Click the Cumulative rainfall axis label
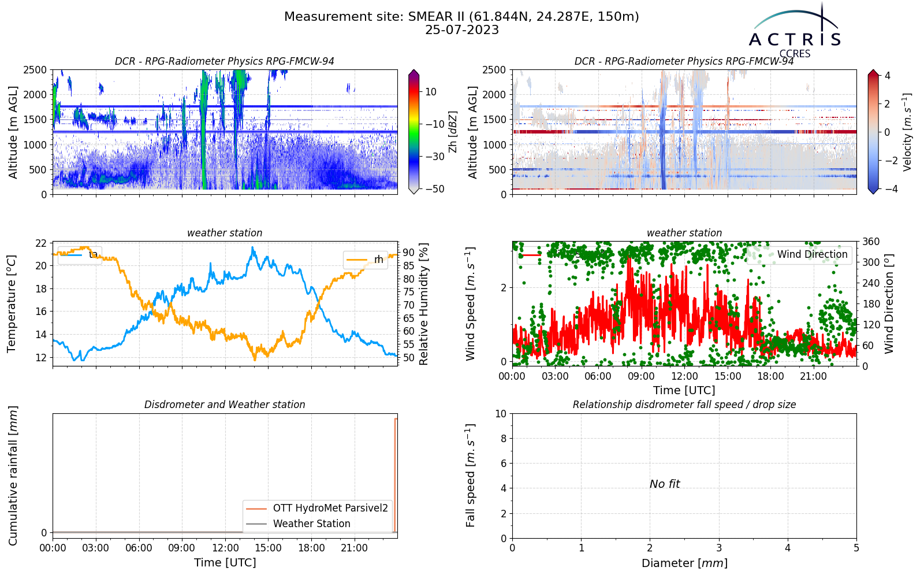Viewport: 924px width, 578px height. (13, 476)
